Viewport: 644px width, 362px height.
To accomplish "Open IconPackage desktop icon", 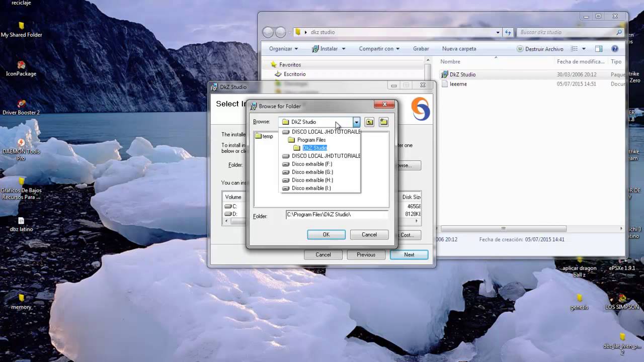I will [x=21, y=68].
